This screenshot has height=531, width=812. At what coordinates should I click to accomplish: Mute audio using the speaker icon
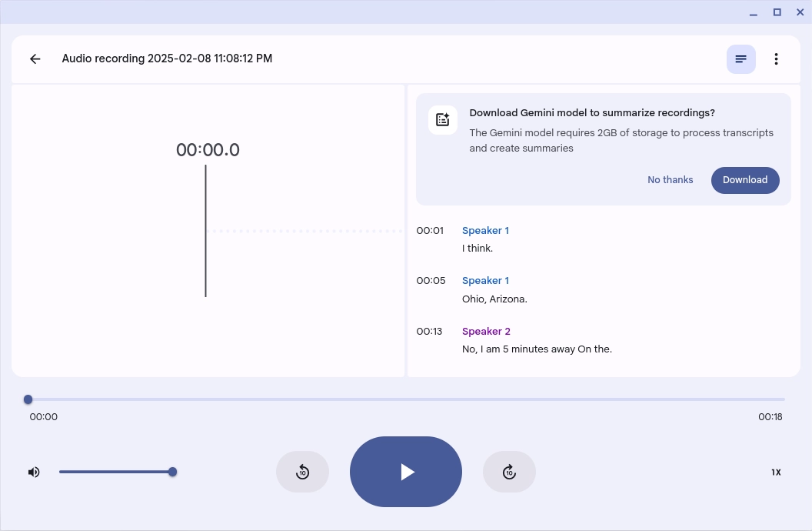coord(34,472)
